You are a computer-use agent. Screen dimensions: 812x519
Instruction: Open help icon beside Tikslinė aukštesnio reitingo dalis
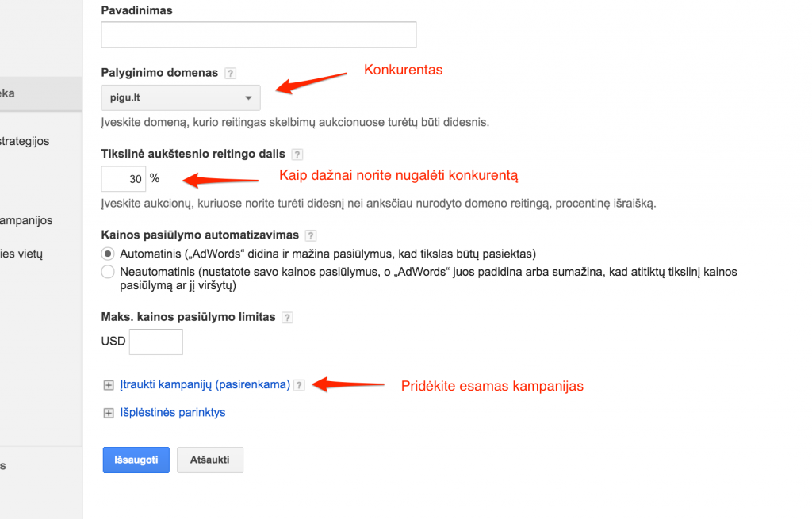point(297,155)
